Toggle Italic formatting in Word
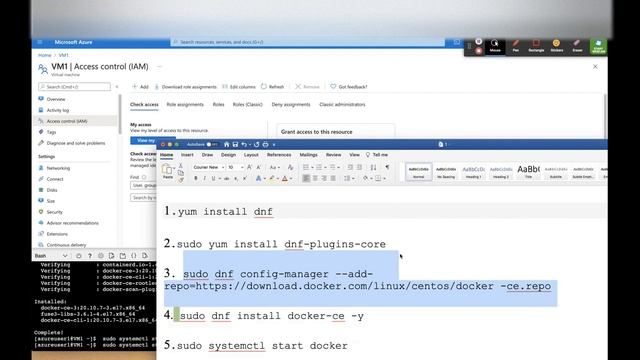This screenshot has height=360, width=640. tap(204, 178)
